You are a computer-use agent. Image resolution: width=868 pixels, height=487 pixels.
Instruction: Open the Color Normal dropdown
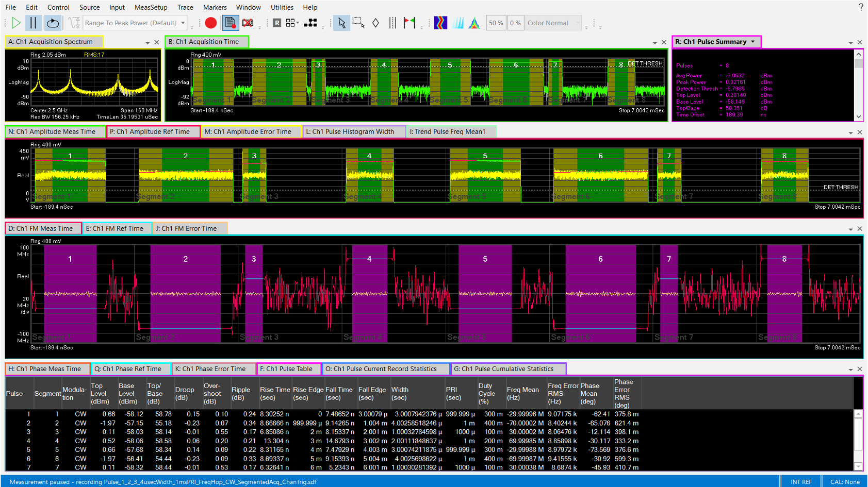pos(552,23)
